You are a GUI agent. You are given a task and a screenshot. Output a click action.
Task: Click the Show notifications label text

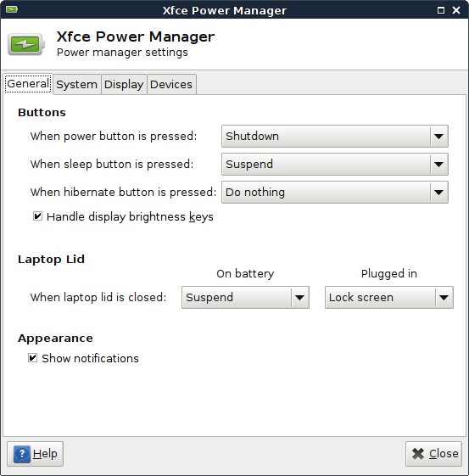tap(90, 358)
